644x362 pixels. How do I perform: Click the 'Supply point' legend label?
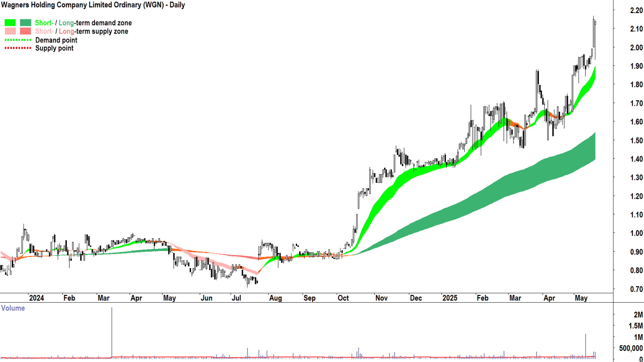point(54,48)
